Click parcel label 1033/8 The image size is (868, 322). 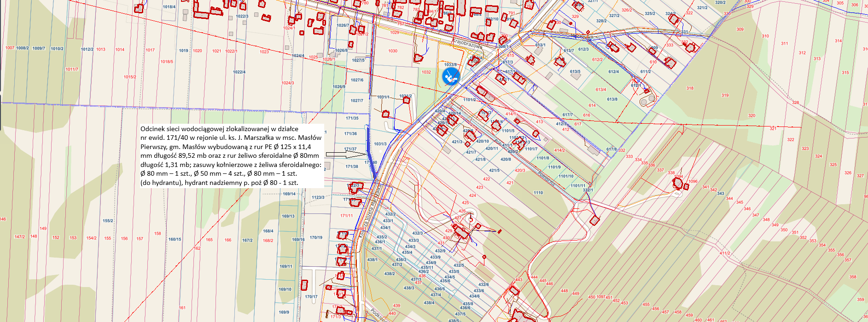click(x=450, y=65)
